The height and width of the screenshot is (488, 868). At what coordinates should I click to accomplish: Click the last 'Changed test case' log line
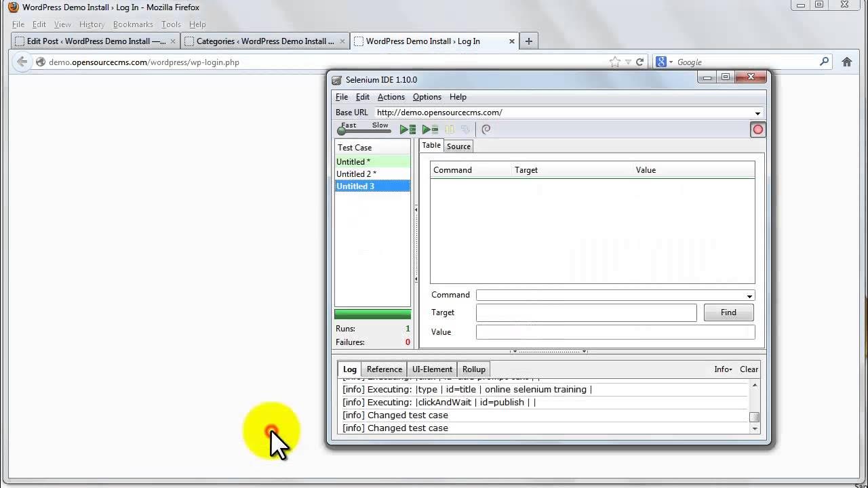click(x=395, y=428)
